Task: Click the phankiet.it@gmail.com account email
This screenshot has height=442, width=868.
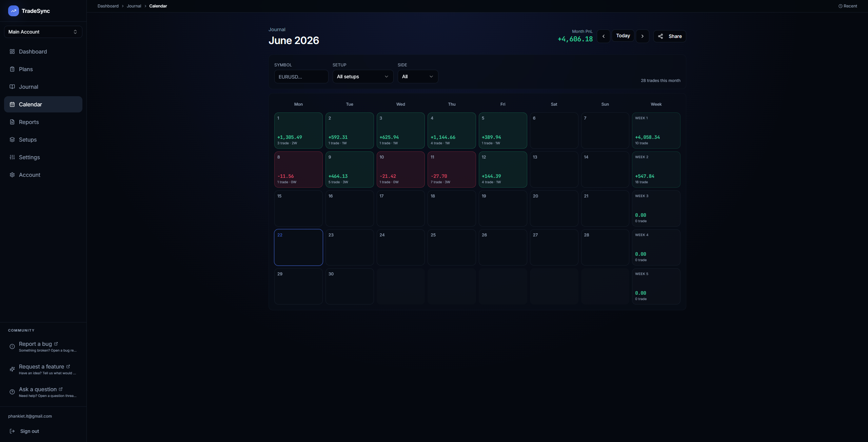Action: coord(30,416)
